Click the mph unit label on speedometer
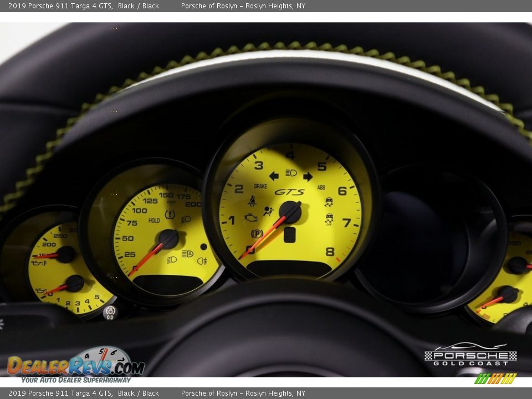Image resolution: width=532 pixels, height=399 pixels. 171,202
